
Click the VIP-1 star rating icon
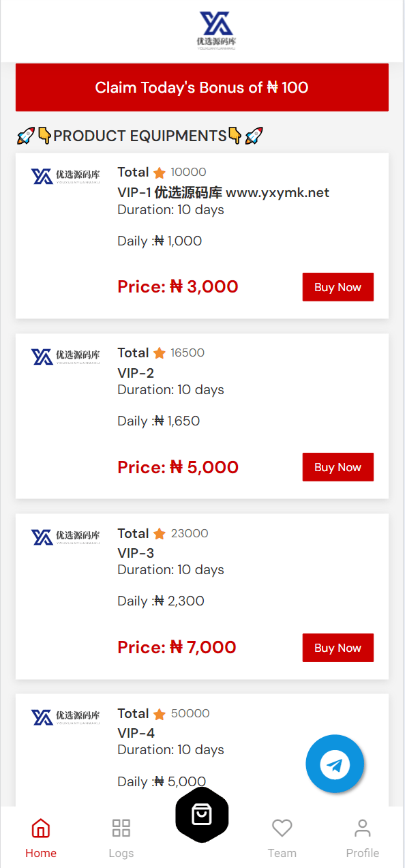pyautogui.click(x=160, y=173)
